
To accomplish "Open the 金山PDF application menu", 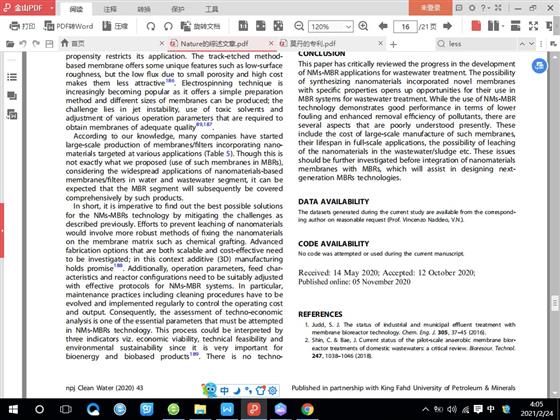I will pos(28,8).
